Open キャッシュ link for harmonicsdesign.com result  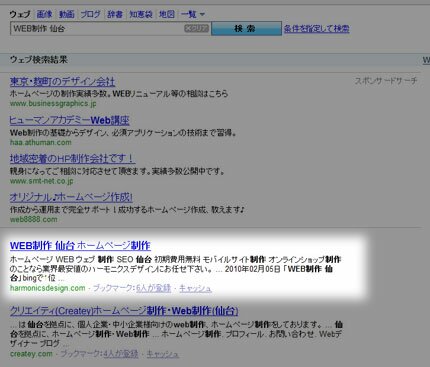pyautogui.click(x=196, y=288)
